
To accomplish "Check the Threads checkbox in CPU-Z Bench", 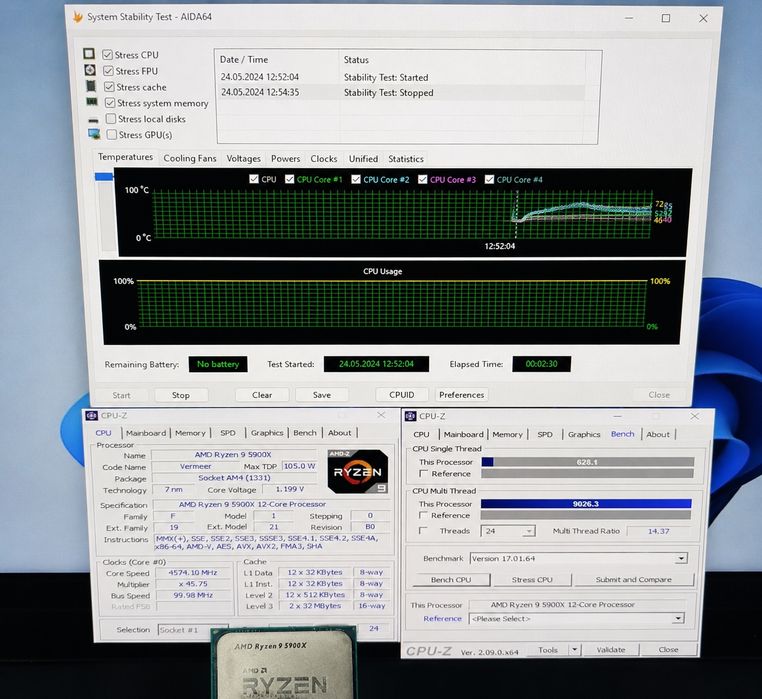I will click(423, 531).
